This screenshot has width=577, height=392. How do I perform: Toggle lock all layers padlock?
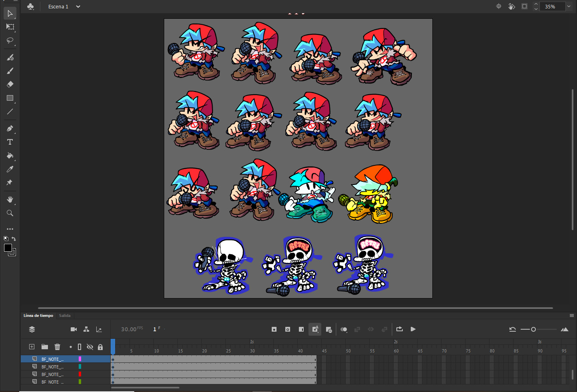(100, 347)
